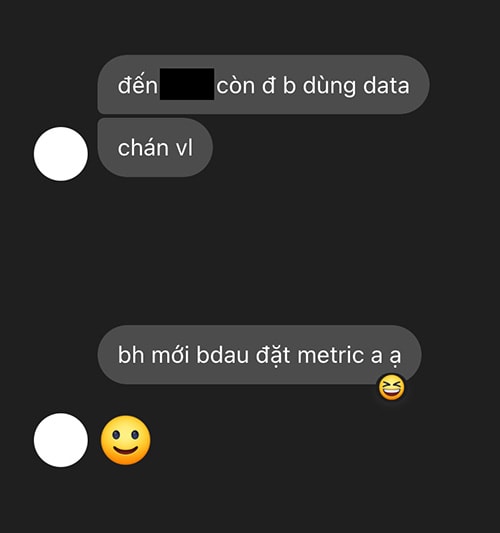Image resolution: width=500 pixels, height=533 pixels.
Task: Click the black redacted box in the first message
Action: coord(187,84)
